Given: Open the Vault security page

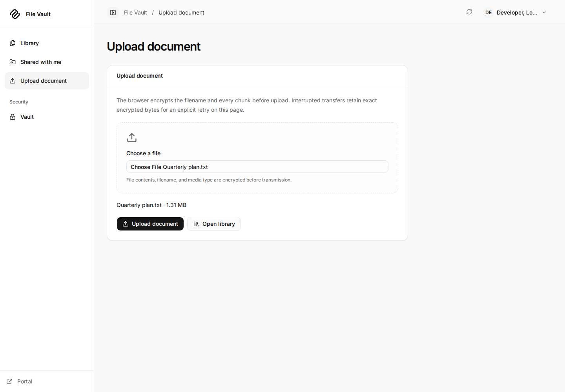Looking at the screenshot, I should coord(47,117).
